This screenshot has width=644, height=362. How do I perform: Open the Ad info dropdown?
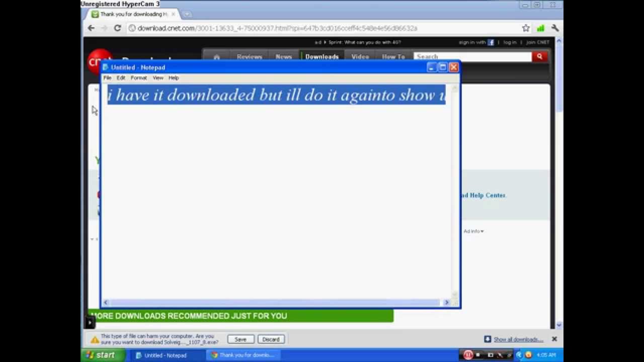click(x=473, y=231)
